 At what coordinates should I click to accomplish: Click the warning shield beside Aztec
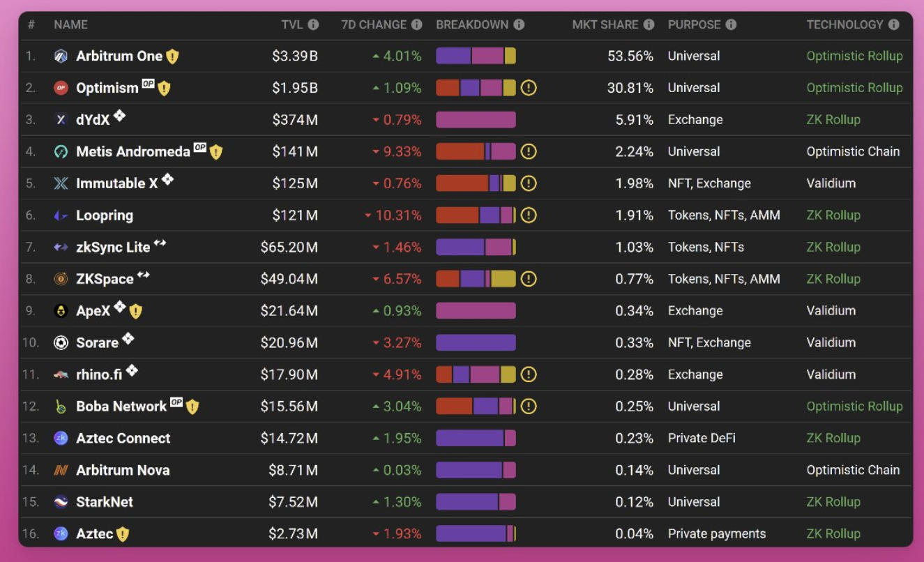[x=123, y=535]
